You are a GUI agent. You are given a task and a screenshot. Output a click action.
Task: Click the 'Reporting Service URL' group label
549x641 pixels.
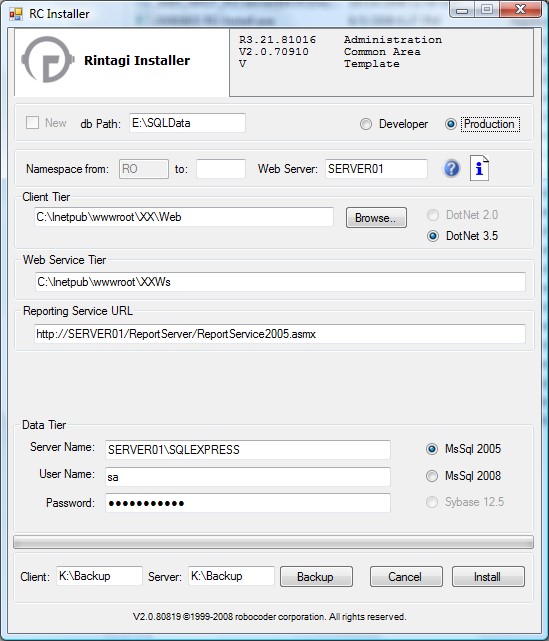pos(78,311)
